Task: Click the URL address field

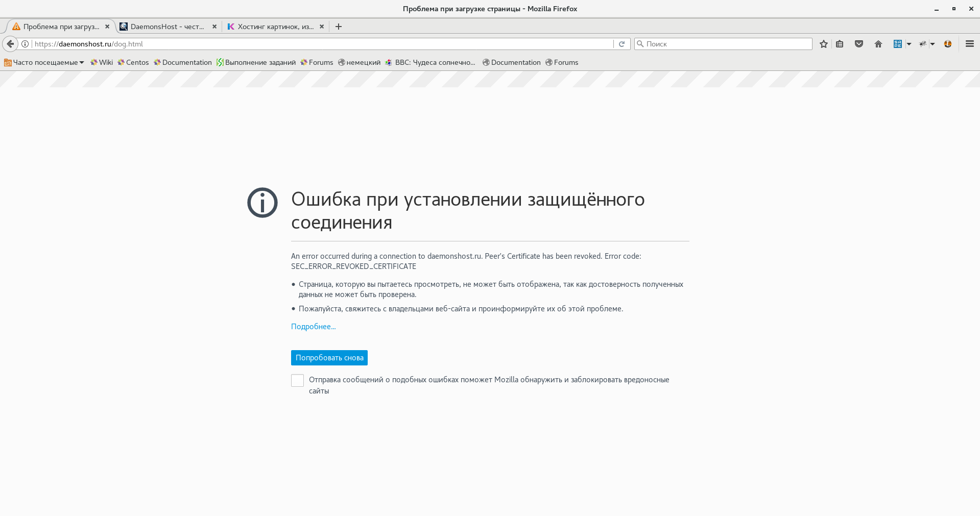Action: click(322, 44)
